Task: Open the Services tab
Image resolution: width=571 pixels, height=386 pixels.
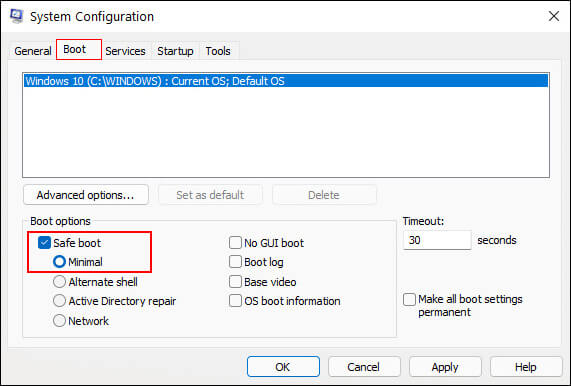Action: (x=125, y=51)
